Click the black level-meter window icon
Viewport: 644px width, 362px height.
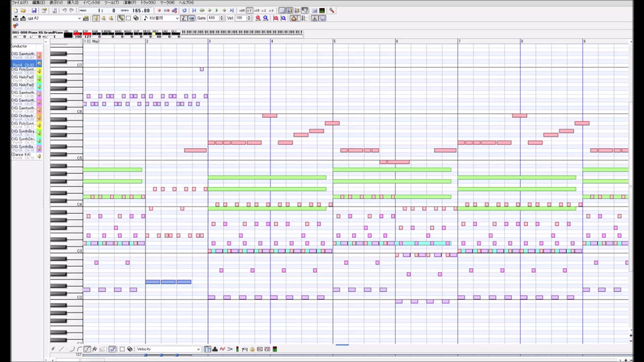coord(321,10)
